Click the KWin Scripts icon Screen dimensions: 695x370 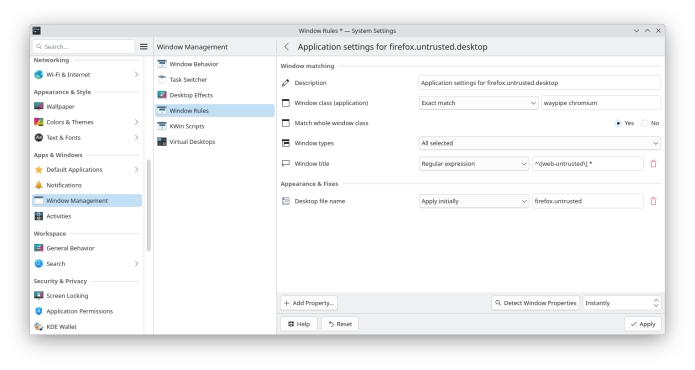[x=162, y=126]
